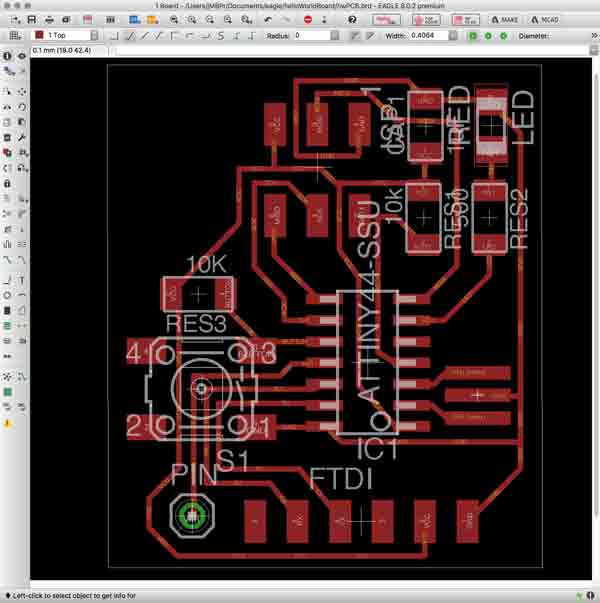Select the Mirror tool
Viewport: 600px width, 603px height.
[x=7, y=107]
